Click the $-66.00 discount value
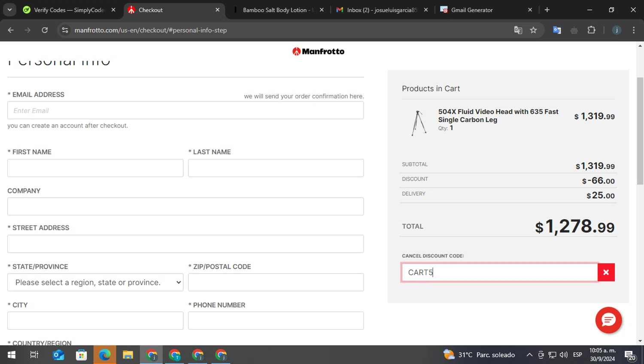 point(598,180)
